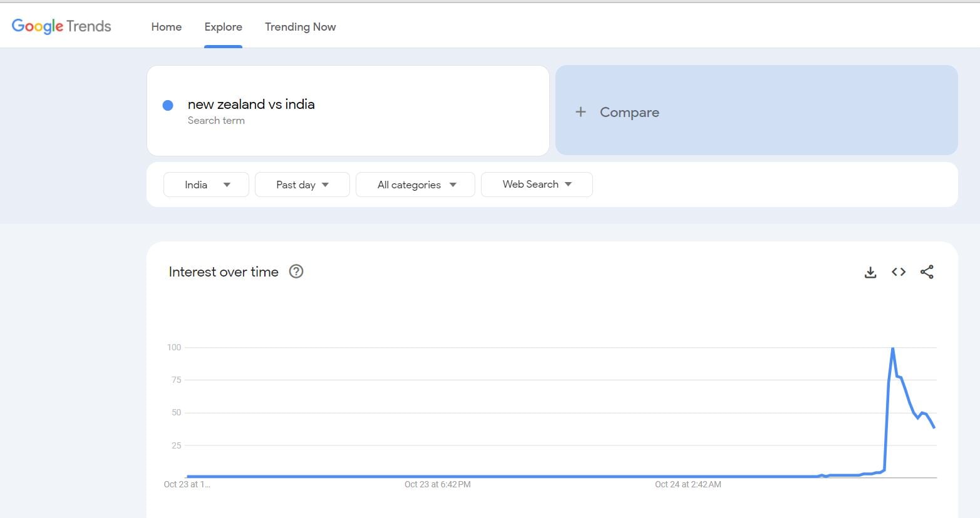Viewport: 980px width, 518px height.
Task: Click the Compare label to add term
Action: [x=629, y=113]
